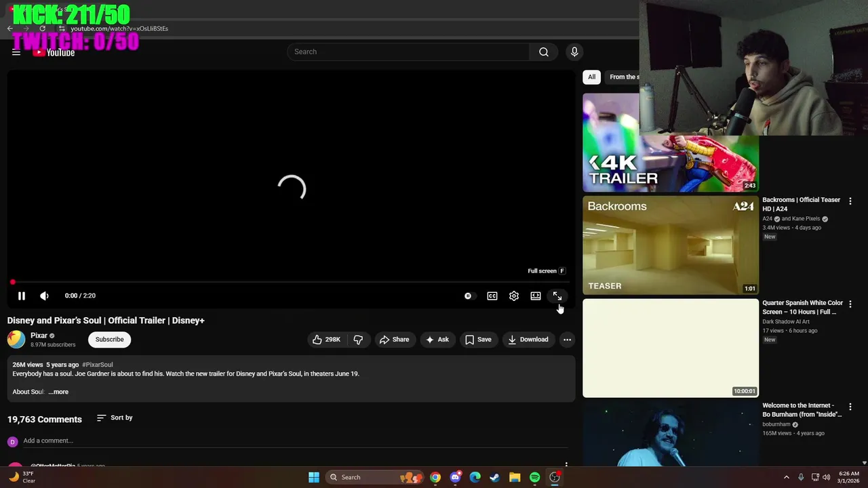Open options for Quarter Spanish White video

(850, 304)
